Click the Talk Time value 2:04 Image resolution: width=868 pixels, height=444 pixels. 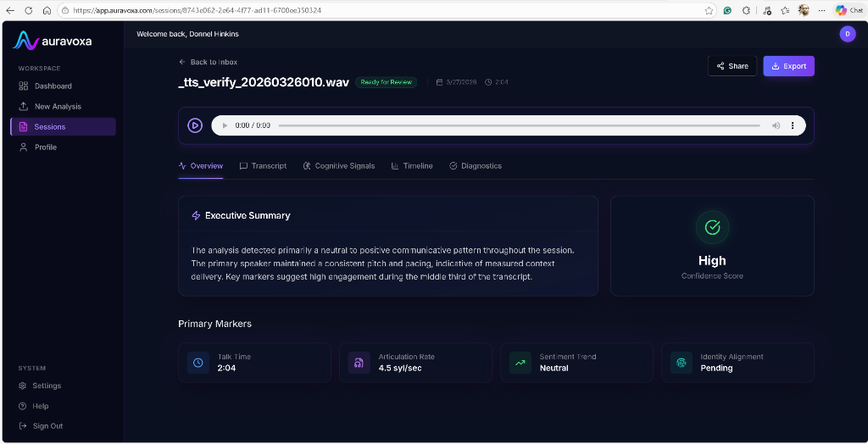tap(226, 368)
